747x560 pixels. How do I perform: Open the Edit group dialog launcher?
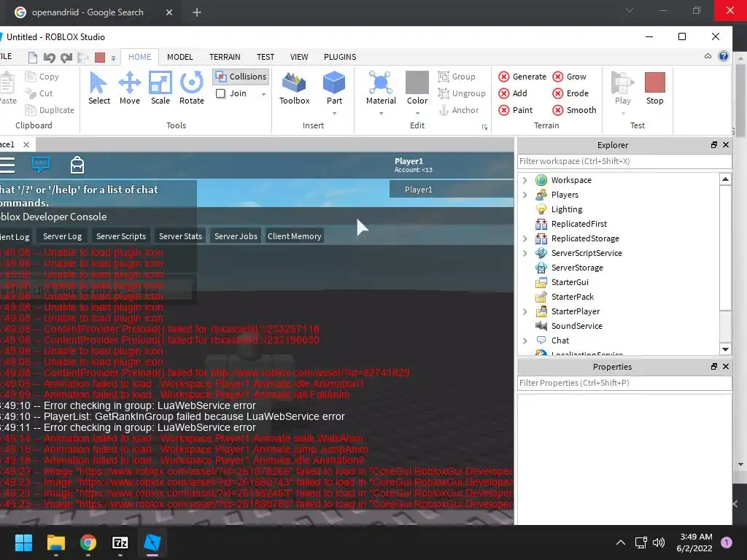[x=484, y=127]
